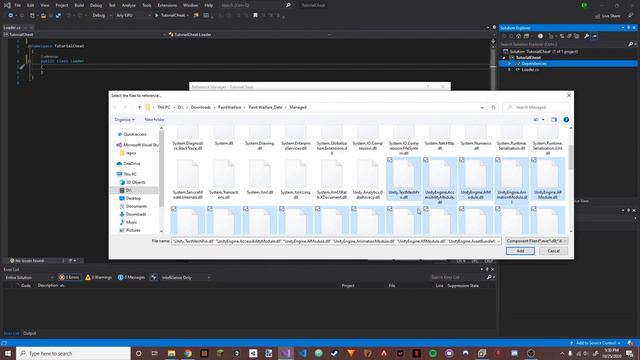640x360 pixels.
Task: Click the Save All toolbar icon in Visual Studio
Action: [x=58, y=16]
